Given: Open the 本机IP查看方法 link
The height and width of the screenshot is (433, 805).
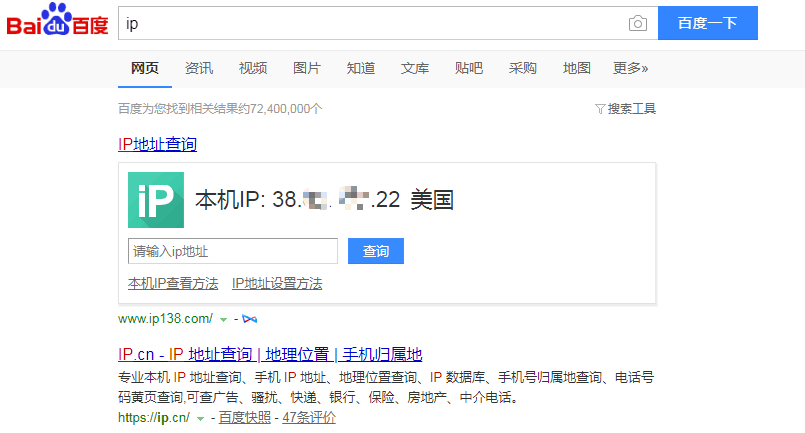Looking at the screenshot, I should (173, 283).
